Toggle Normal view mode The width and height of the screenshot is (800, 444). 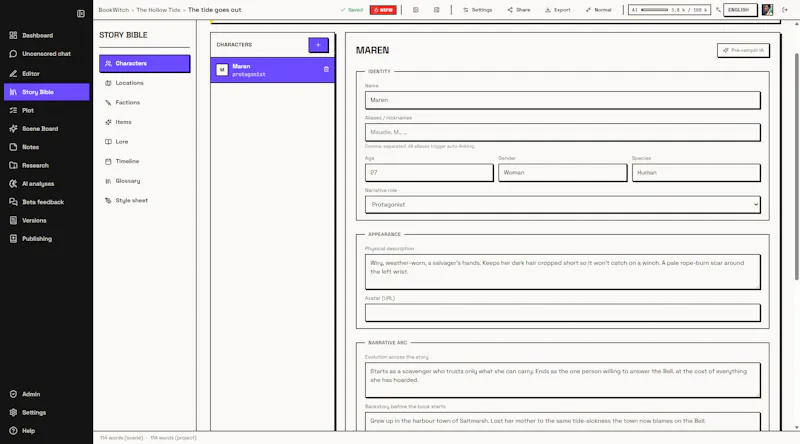[x=598, y=10]
